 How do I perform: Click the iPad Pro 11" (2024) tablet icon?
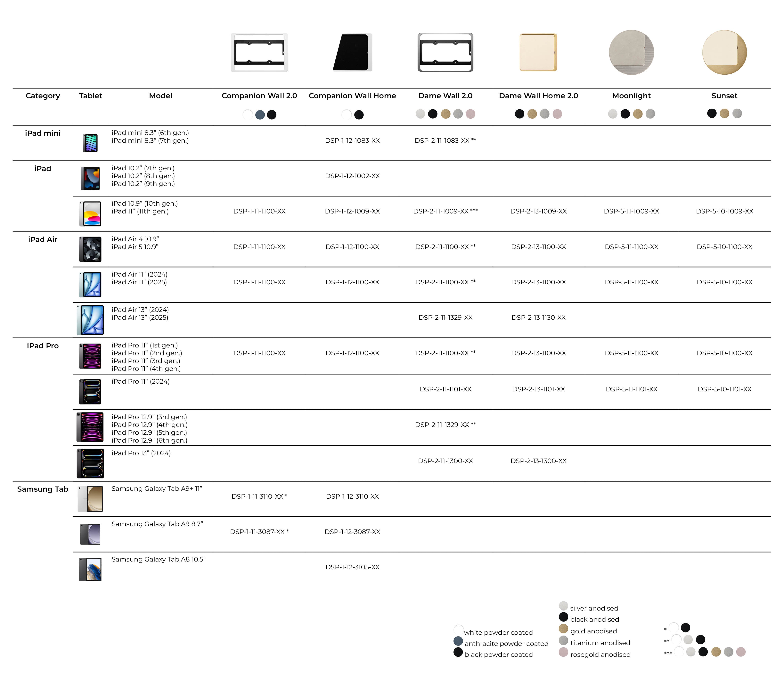coord(91,391)
